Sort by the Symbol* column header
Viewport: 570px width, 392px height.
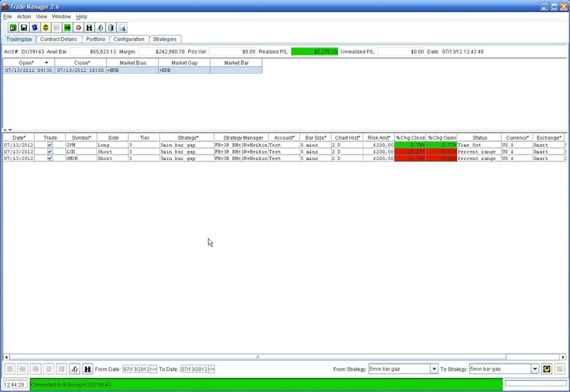(82, 138)
